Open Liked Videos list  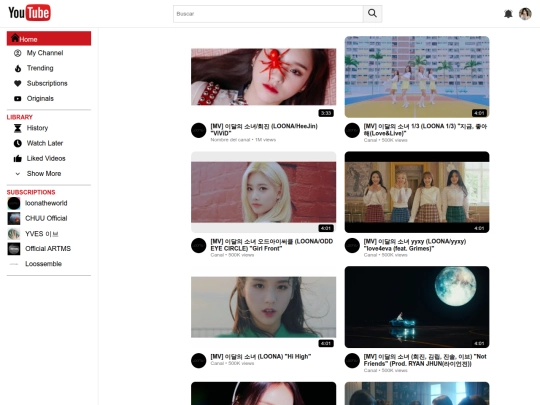[46, 158]
